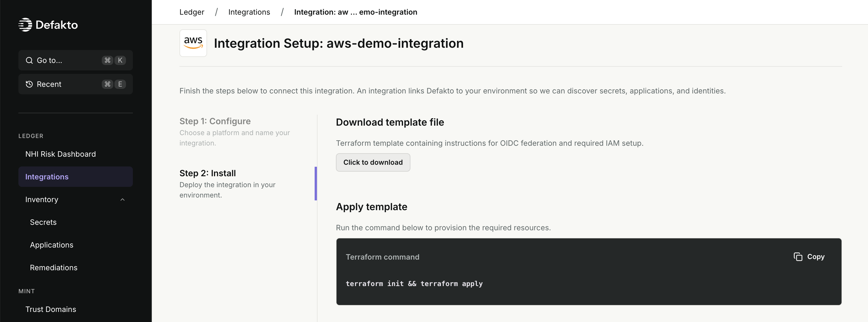Go to Ledger breadcrumb

(x=192, y=12)
